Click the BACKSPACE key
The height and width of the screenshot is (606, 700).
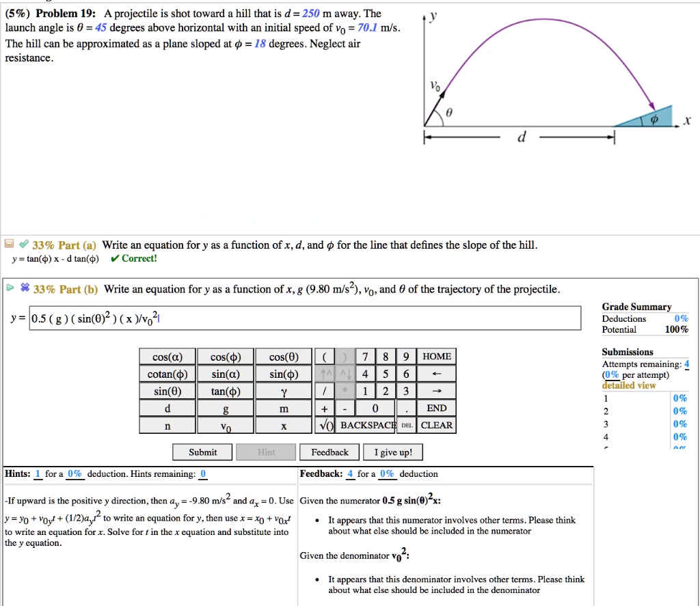[x=367, y=426]
